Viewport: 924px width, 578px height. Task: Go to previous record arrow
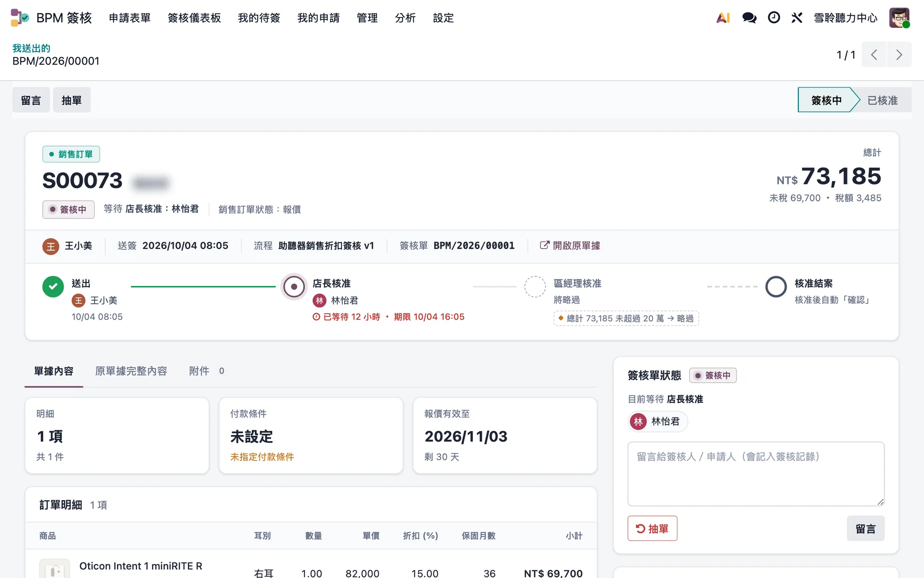874,55
